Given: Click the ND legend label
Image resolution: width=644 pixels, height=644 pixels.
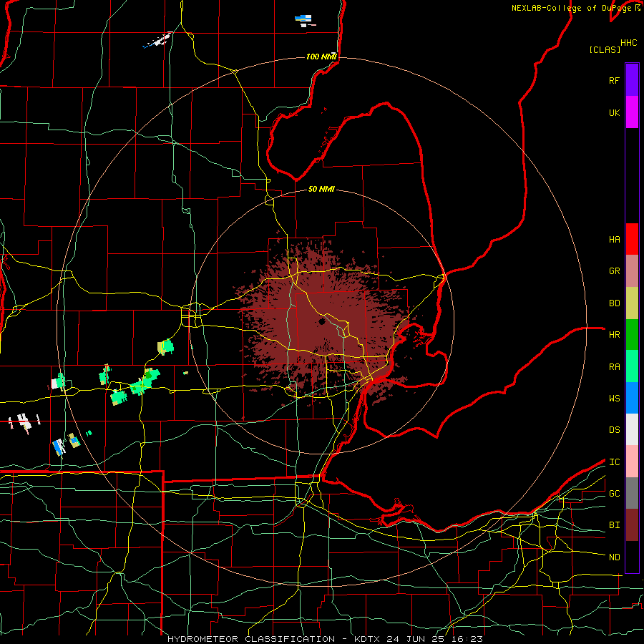Looking at the screenshot, I should tap(614, 557).
